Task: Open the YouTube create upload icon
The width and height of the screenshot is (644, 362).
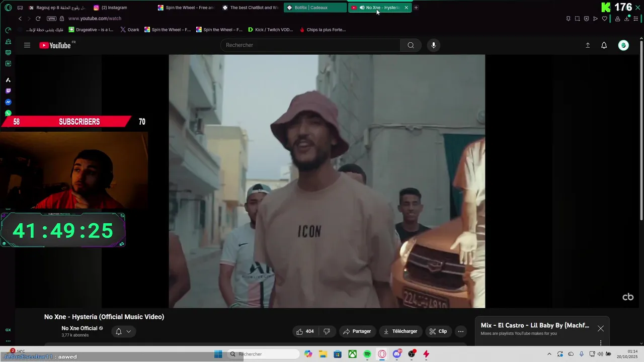Action: click(x=588, y=45)
